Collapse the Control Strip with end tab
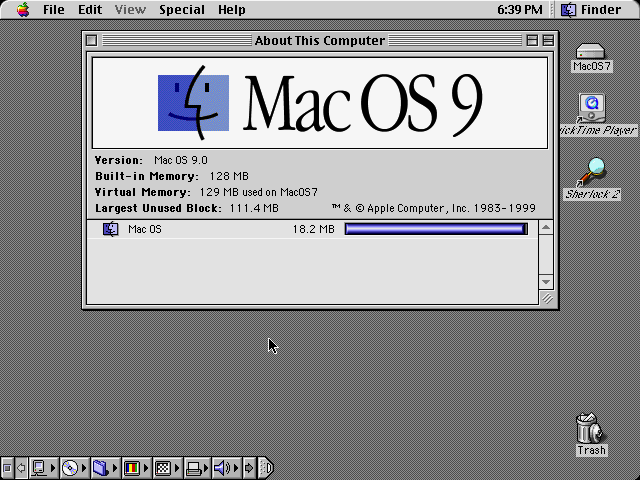The image size is (640, 480). (x=266, y=468)
